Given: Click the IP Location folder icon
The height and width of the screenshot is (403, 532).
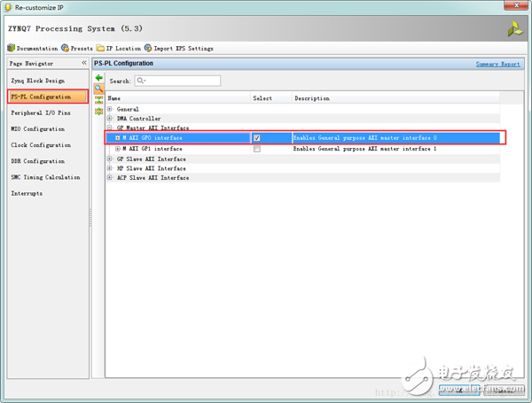Looking at the screenshot, I should tap(100, 48).
